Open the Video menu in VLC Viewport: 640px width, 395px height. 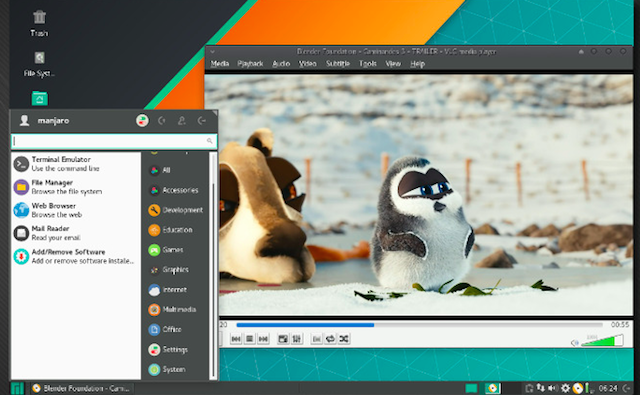(x=308, y=64)
